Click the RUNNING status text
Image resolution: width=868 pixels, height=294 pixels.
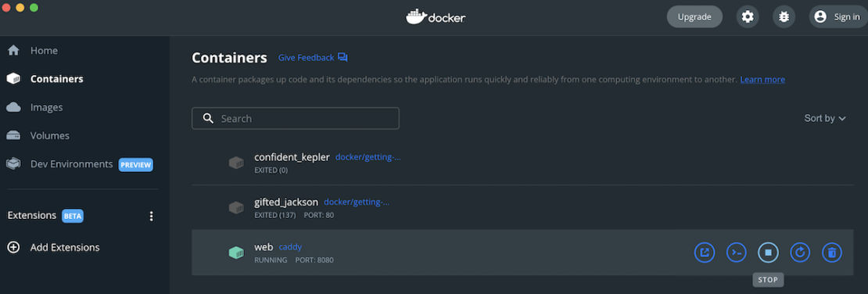point(271,260)
